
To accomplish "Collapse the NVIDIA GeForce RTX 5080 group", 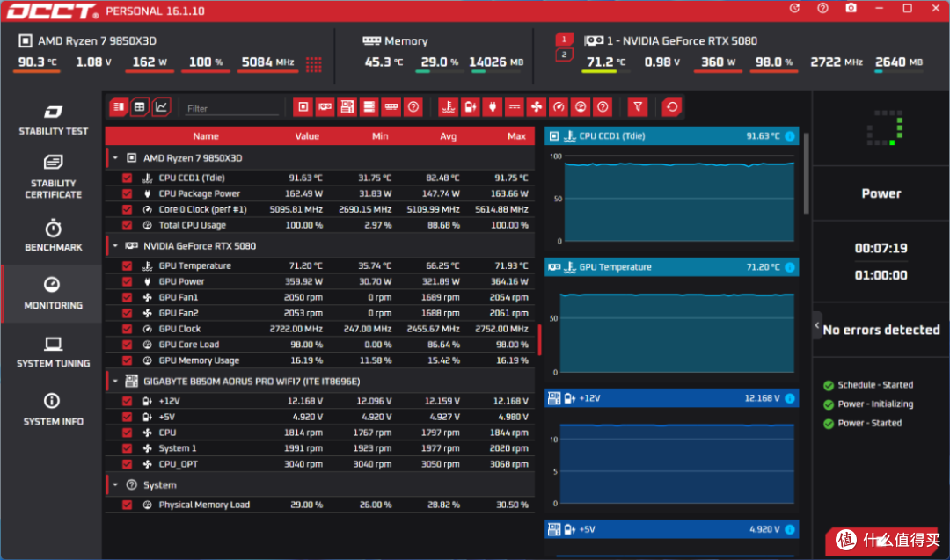I will click(115, 246).
